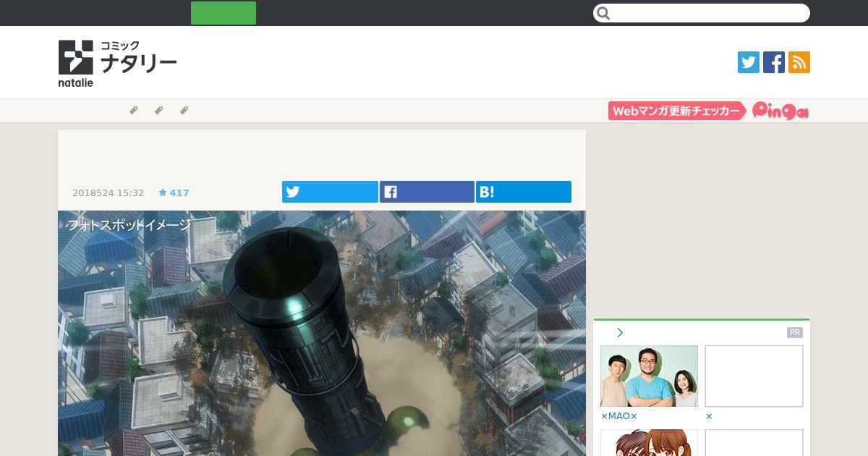Click the magnifier icon in search bar
The image size is (868, 456).
coord(604,13)
